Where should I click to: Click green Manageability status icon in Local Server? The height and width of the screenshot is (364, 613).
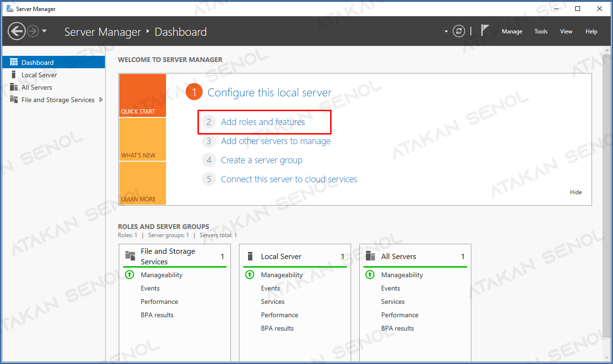coord(249,275)
